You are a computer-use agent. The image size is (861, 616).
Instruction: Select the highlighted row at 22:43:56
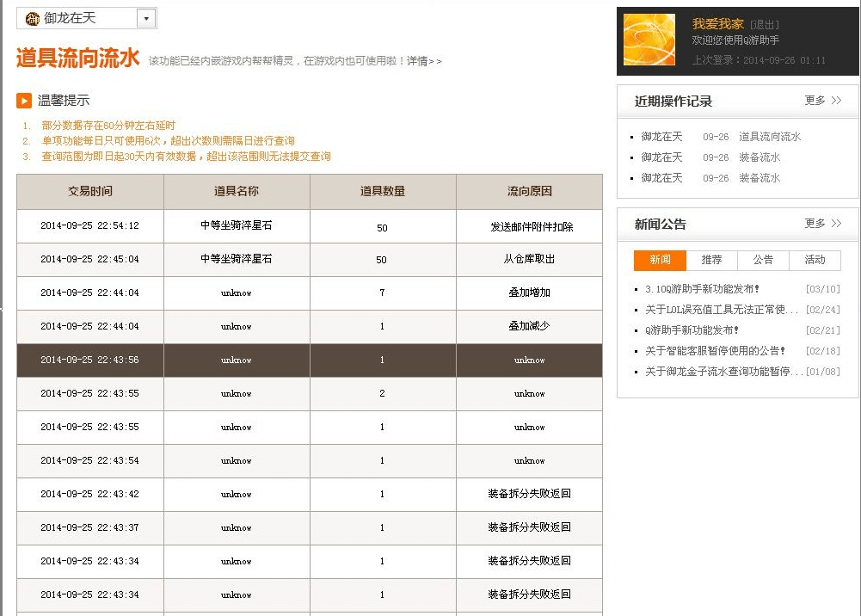(309, 360)
